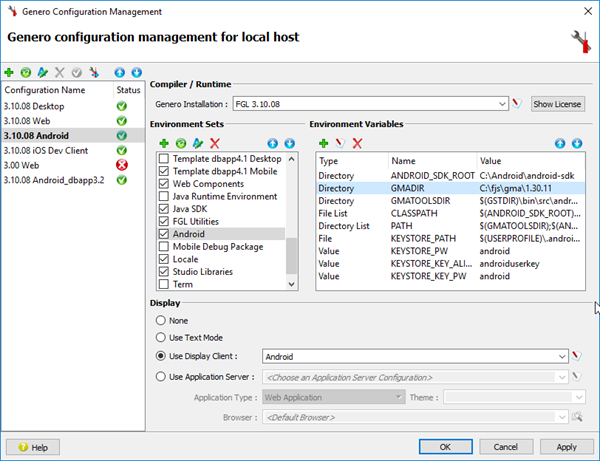Edit the display client configuration icon
600x461 pixels.
point(577,356)
